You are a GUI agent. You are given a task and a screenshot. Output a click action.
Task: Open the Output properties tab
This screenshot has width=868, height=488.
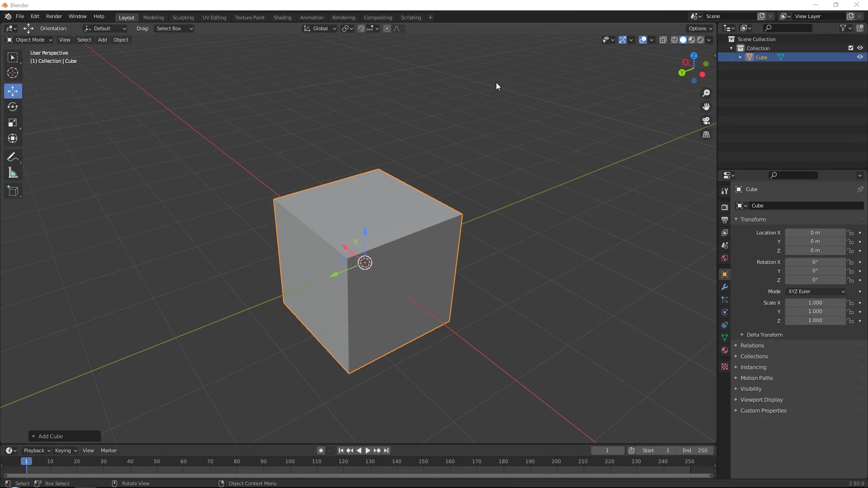click(x=725, y=220)
